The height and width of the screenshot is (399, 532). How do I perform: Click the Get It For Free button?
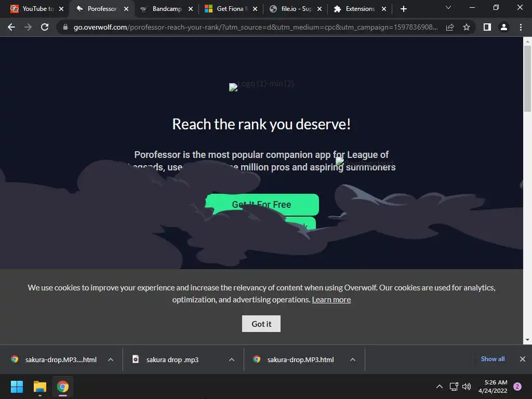(262, 205)
